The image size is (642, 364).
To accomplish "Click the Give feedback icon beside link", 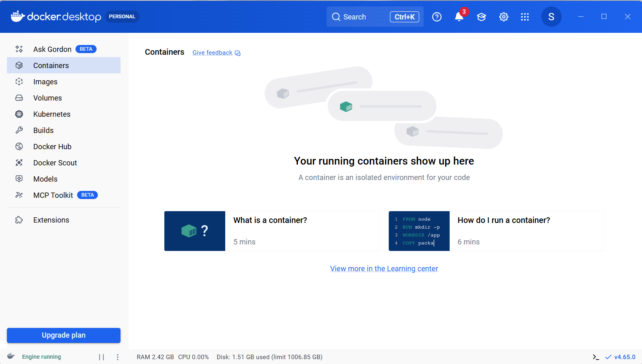I will [238, 53].
